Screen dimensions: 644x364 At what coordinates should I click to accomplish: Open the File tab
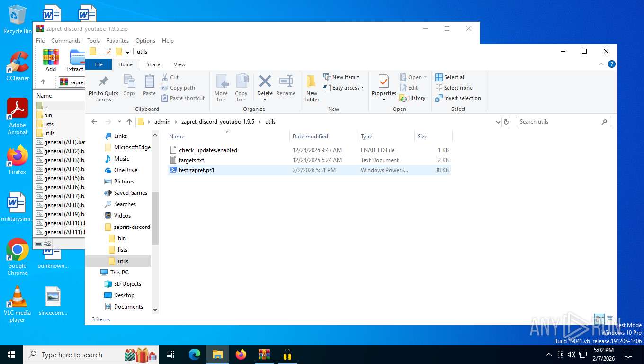[x=98, y=64]
